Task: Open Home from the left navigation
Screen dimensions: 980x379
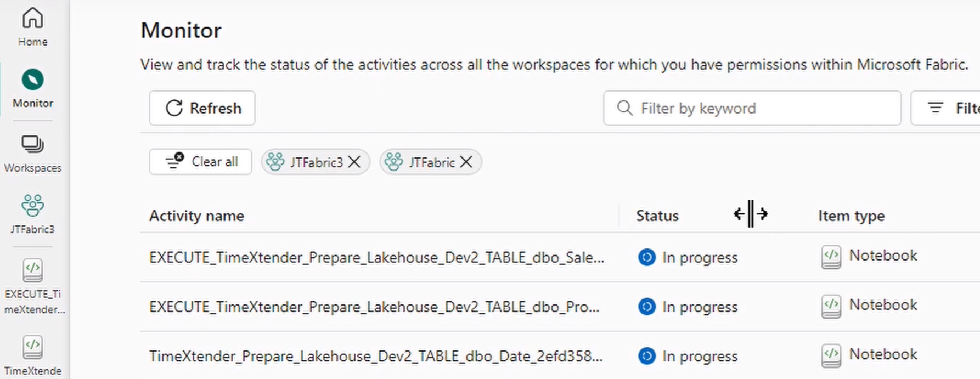Action: [x=32, y=26]
